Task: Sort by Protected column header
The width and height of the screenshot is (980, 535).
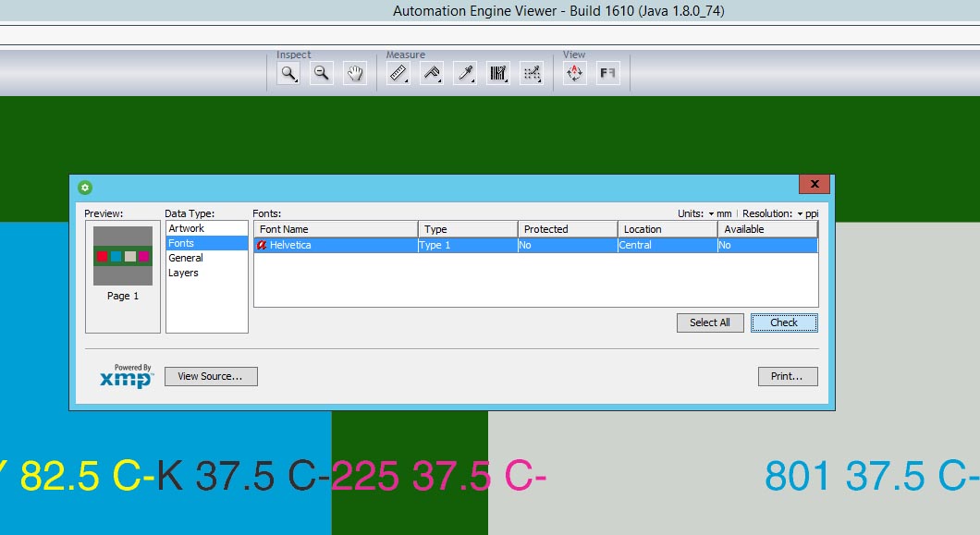Action: tap(568, 229)
